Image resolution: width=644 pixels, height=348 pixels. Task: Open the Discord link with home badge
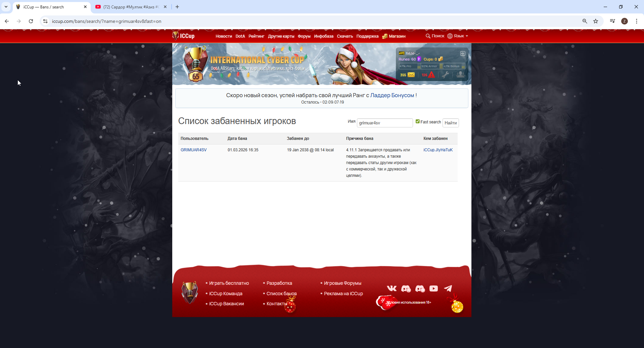click(x=406, y=288)
